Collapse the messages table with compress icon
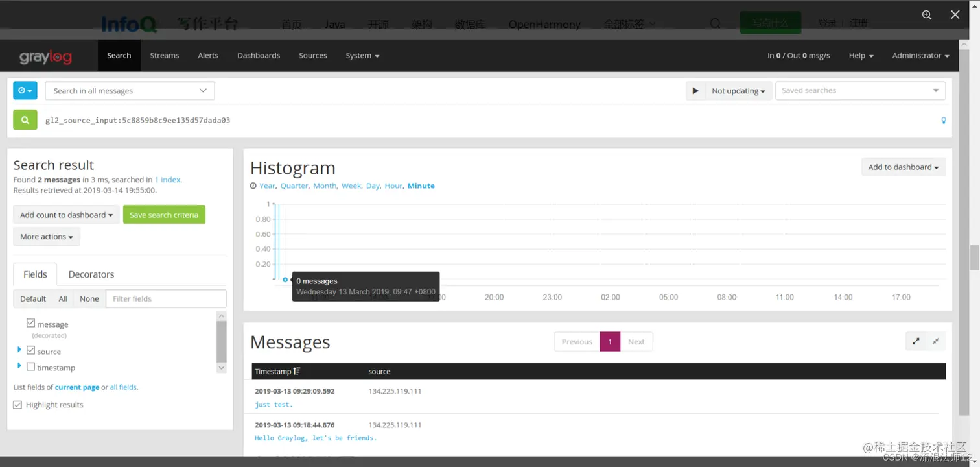This screenshot has height=467, width=980. point(936,341)
